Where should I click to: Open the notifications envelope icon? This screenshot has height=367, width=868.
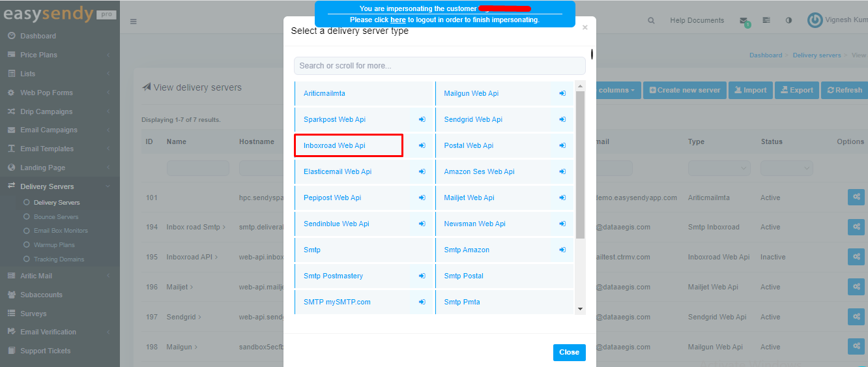pyautogui.click(x=744, y=21)
